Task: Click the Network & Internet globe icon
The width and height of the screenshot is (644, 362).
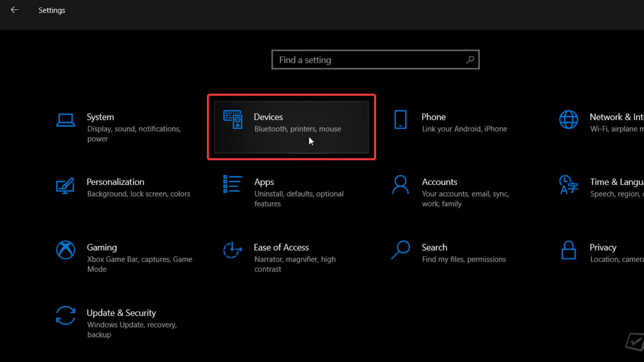Action: [x=568, y=119]
